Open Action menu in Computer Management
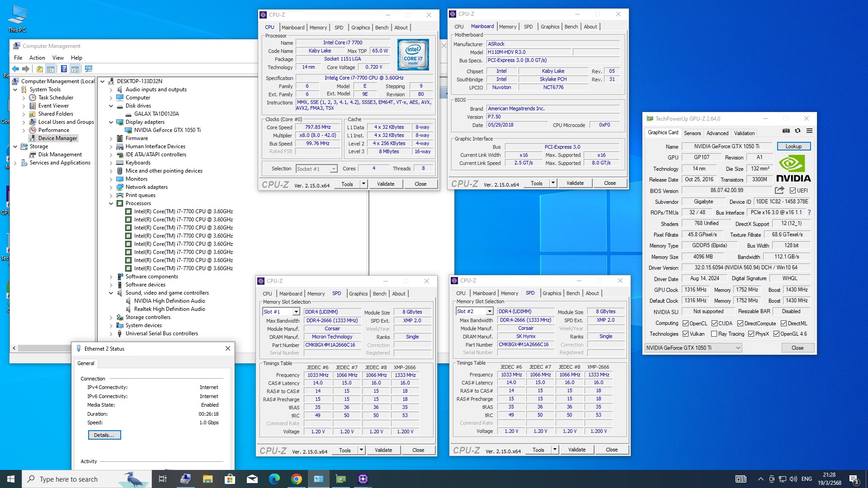 click(37, 58)
